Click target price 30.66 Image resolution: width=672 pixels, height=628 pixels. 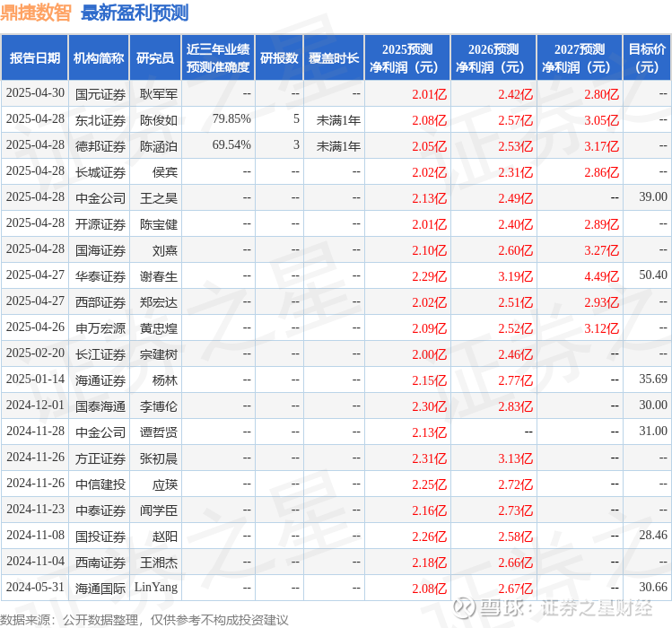click(x=653, y=587)
